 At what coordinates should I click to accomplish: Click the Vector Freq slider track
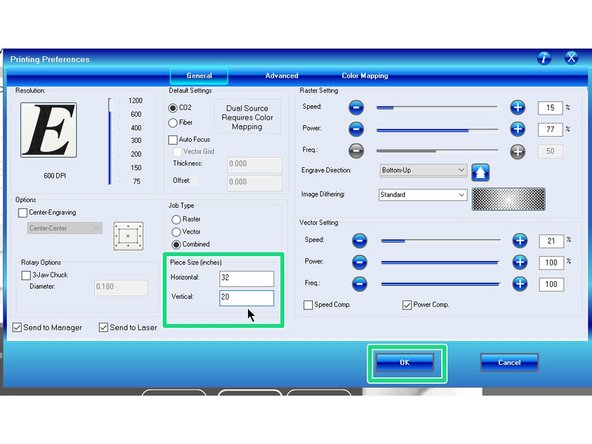pyautogui.click(x=441, y=284)
